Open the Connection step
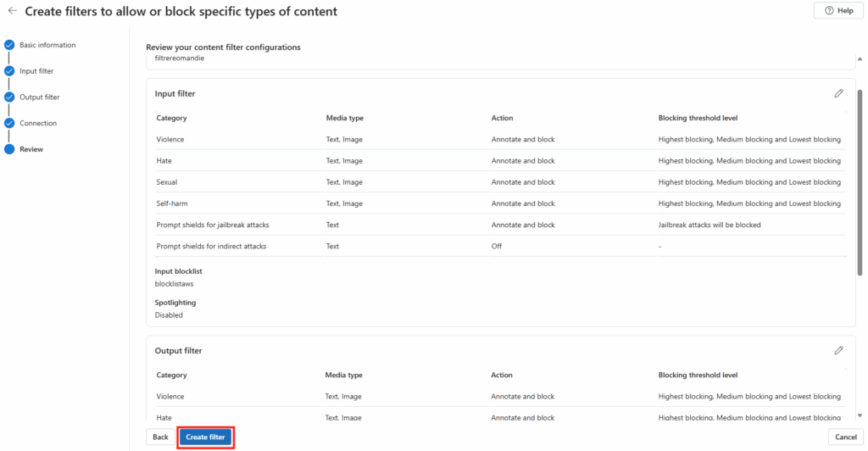The image size is (868, 451). (38, 123)
